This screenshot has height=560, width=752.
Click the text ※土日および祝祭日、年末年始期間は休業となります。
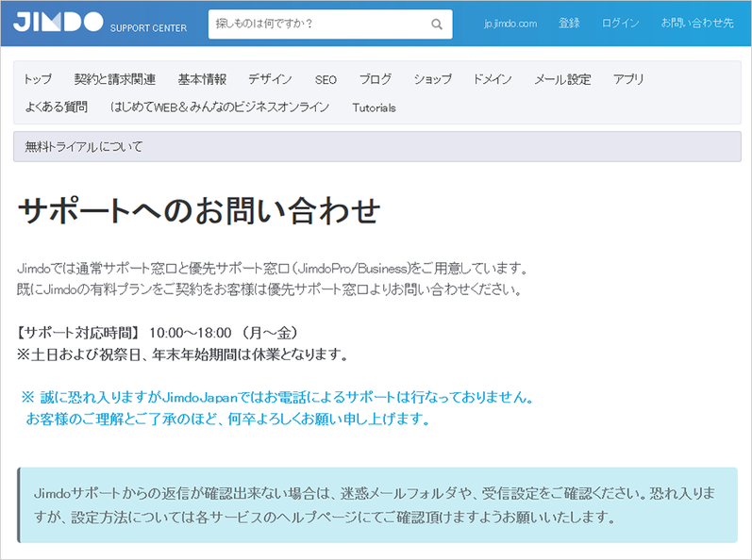click(182, 354)
